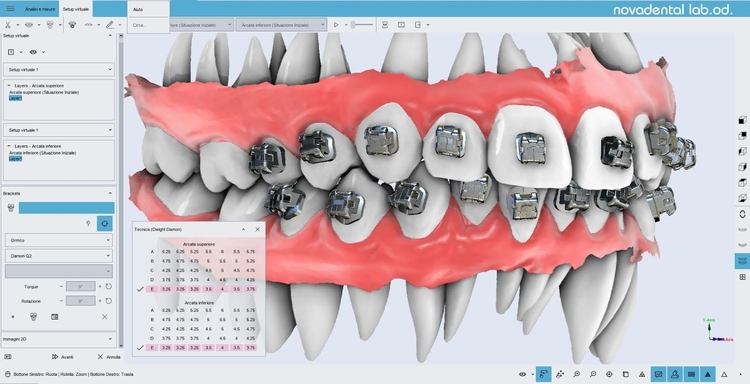The width and height of the screenshot is (750, 384).
Task: Reset the Rotazione value
Action: 109,301
